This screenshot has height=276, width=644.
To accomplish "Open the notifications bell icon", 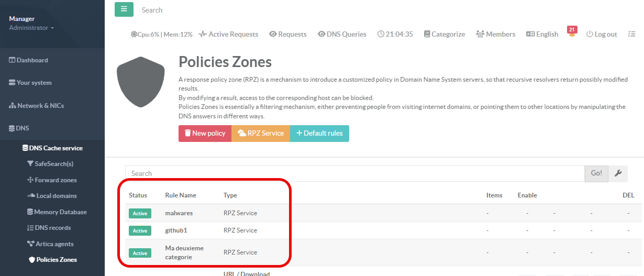I will (572, 34).
